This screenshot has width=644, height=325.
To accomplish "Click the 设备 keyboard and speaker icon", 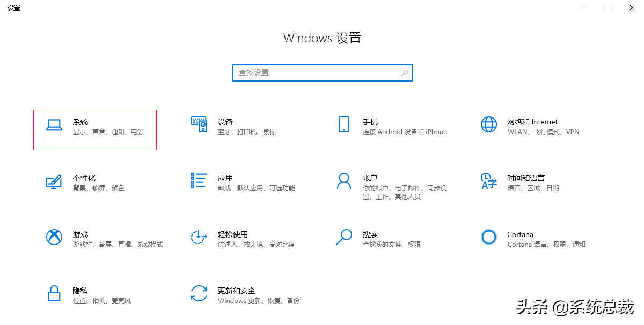I will tap(199, 124).
